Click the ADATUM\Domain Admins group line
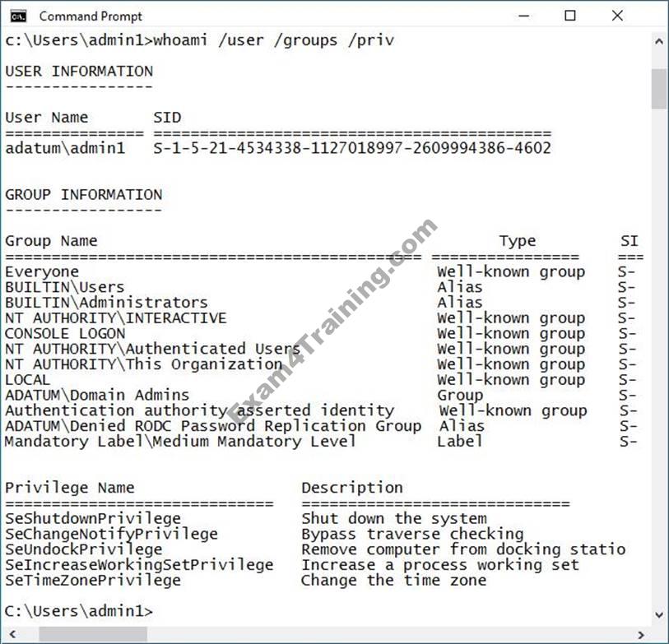The width and height of the screenshot is (669, 644). [x=97, y=395]
